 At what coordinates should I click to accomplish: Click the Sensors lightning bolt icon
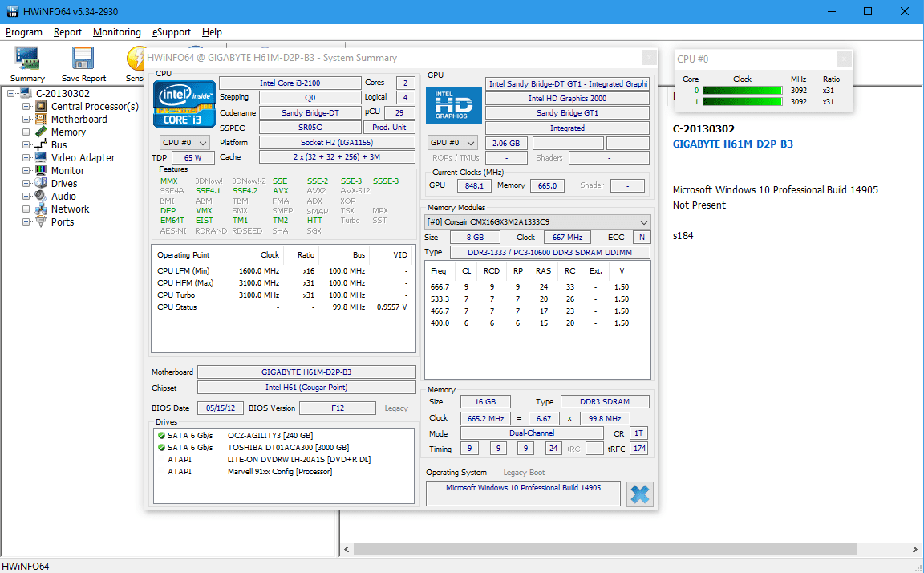tap(136, 59)
